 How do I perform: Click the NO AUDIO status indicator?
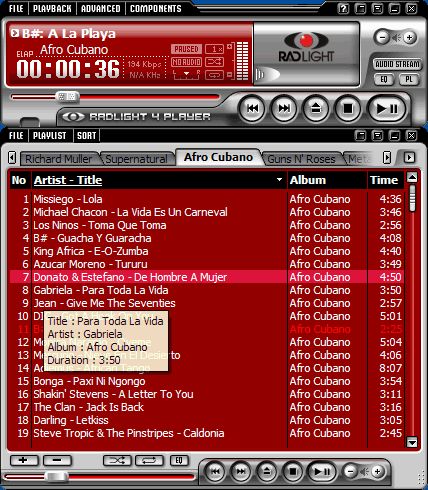[186, 62]
